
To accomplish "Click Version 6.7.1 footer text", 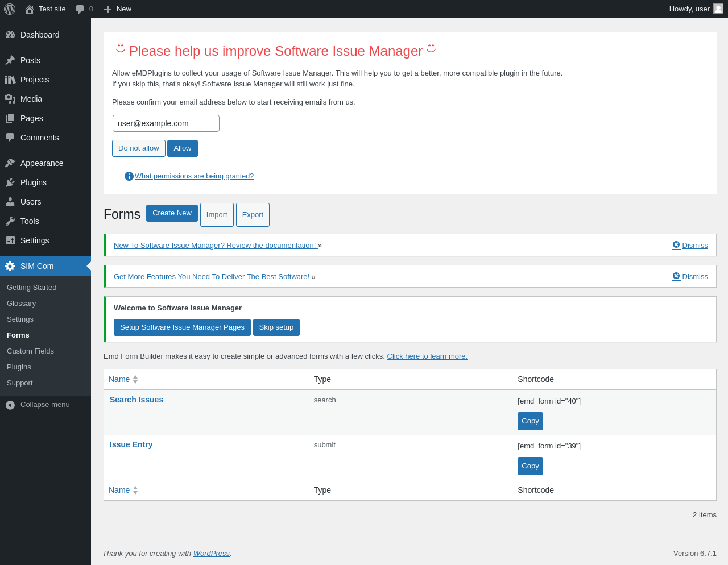I will tap(695, 553).
